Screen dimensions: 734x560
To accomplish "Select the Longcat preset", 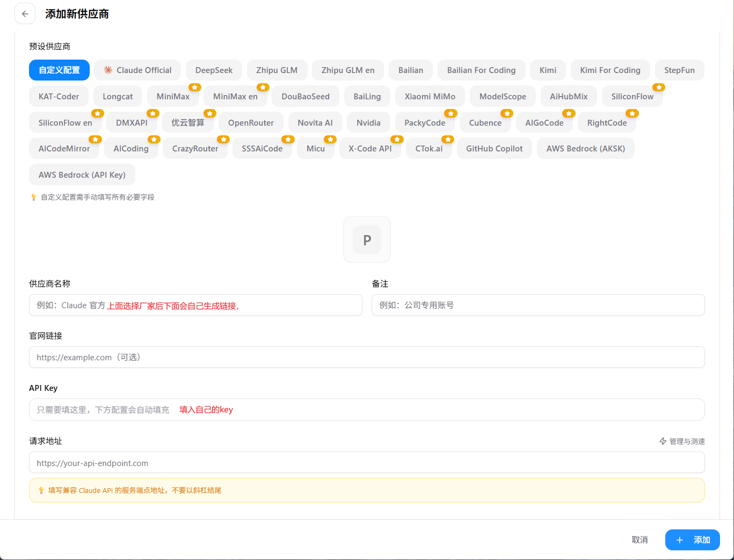I will (118, 97).
